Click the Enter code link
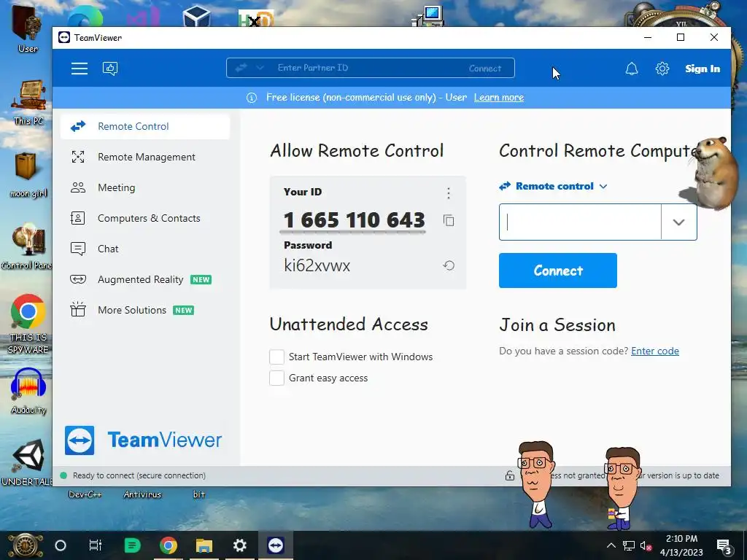The height and width of the screenshot is (560, 747). pyautogui.click(x=655, y=351)
